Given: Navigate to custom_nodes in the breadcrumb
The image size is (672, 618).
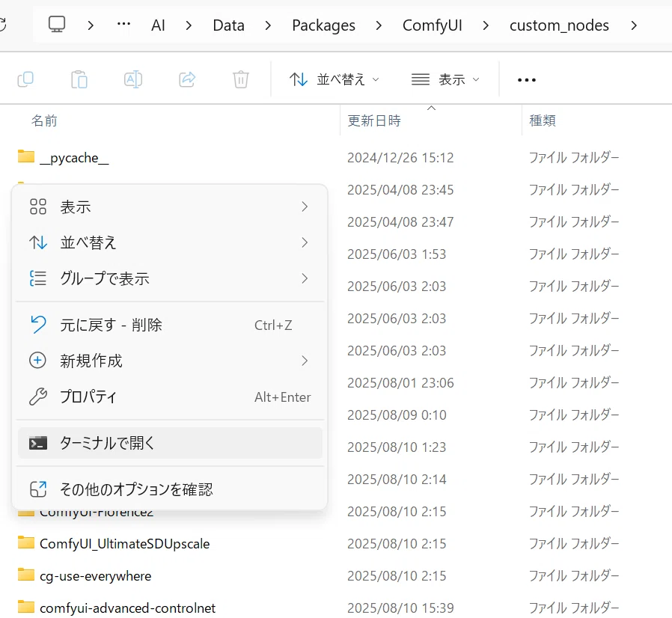Looking at the screenshot, I should click(x=559, y=25).
